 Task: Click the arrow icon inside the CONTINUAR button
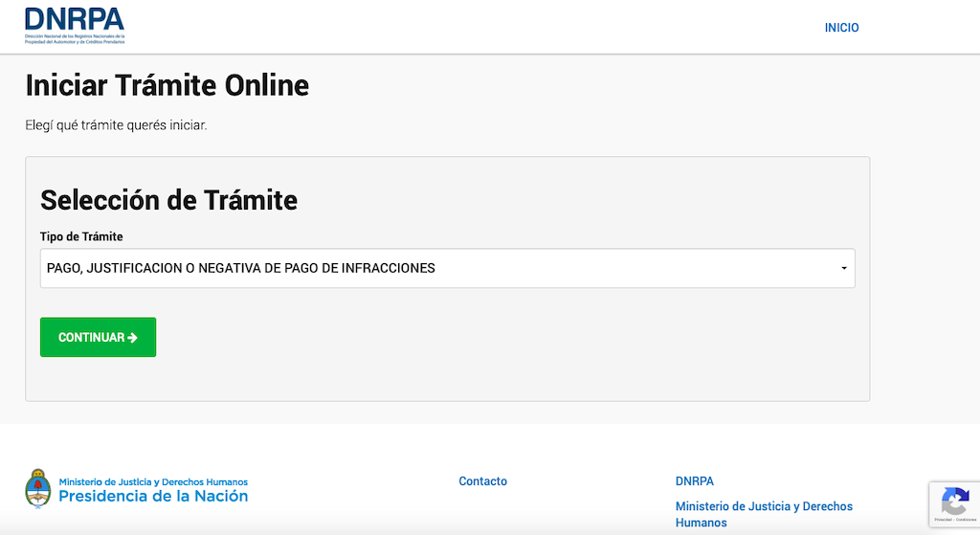pyautogui.click(x=132, y=338)
